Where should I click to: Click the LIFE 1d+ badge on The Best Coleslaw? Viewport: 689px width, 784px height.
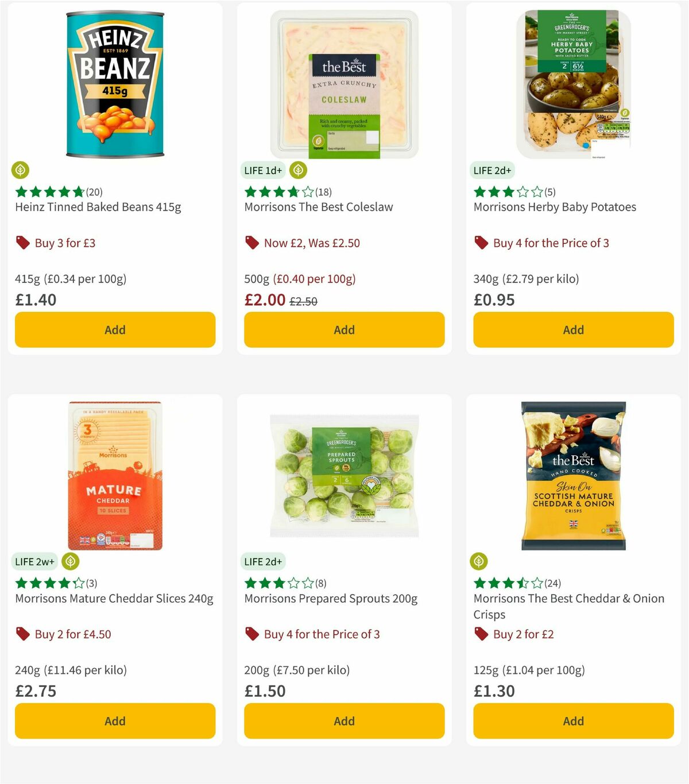pyautogui.click(x=262, y=170)
